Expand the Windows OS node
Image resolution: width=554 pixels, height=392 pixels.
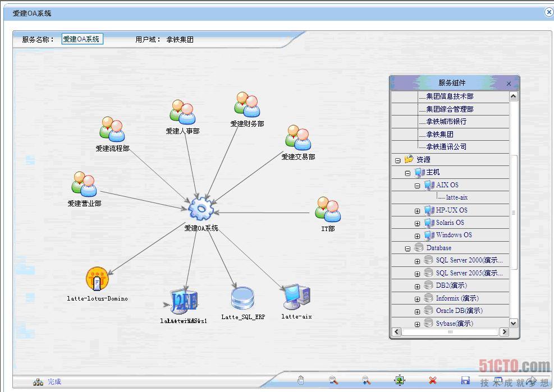coord(417,236)
